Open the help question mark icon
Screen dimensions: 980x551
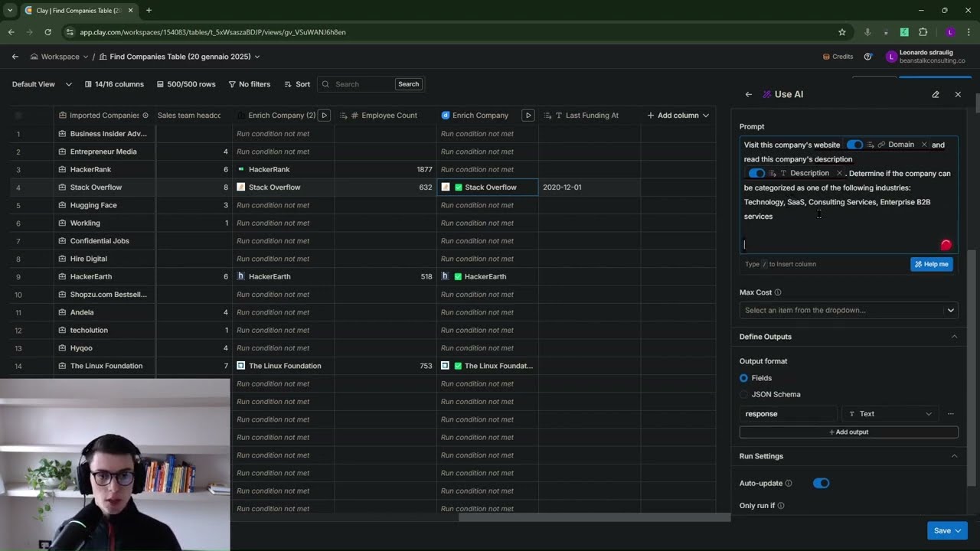[x=867, y=57]
